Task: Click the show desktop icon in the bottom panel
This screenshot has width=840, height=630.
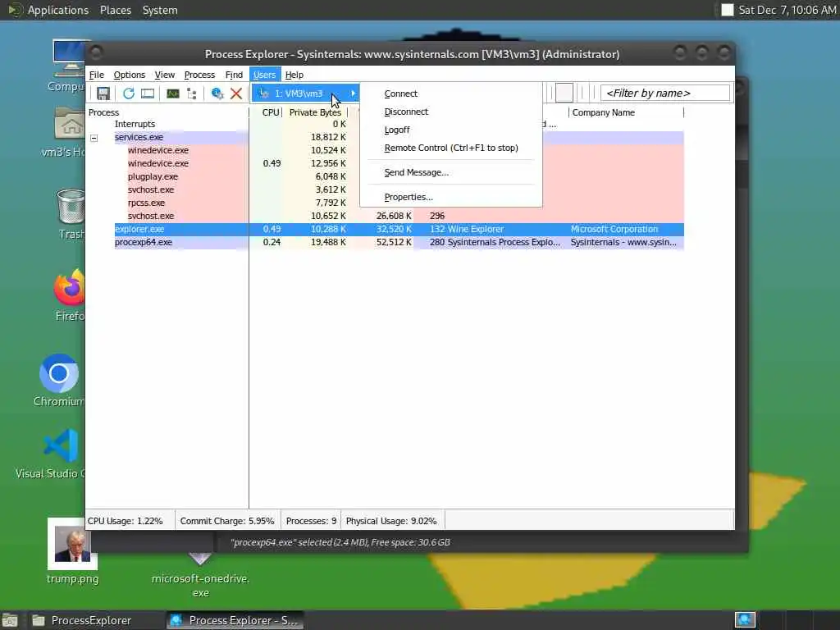Action: 9,620
